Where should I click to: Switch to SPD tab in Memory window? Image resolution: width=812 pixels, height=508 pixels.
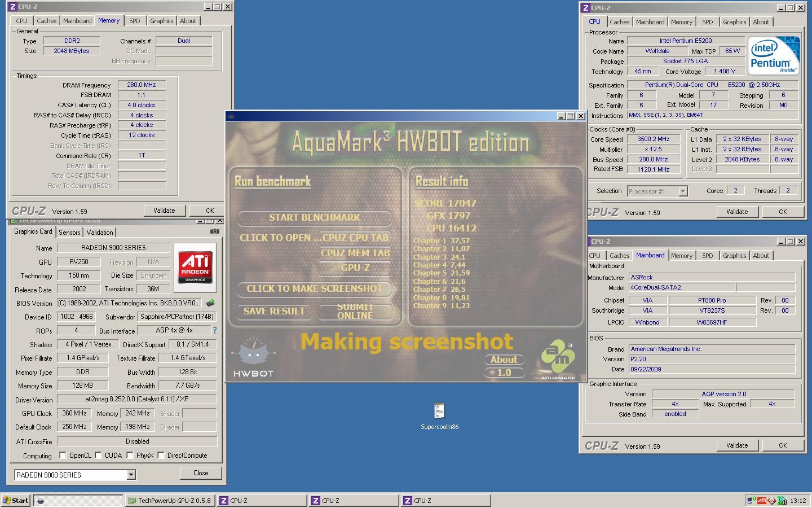pos(134,21)
